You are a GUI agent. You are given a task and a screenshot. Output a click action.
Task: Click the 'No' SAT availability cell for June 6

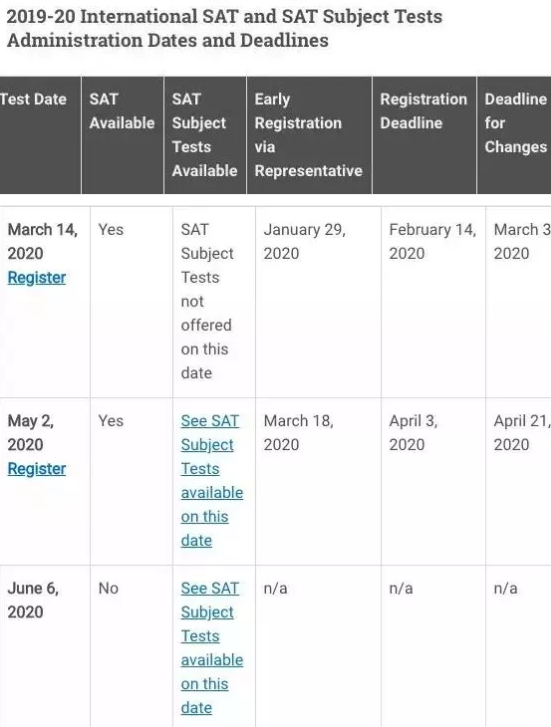point(108,588)
